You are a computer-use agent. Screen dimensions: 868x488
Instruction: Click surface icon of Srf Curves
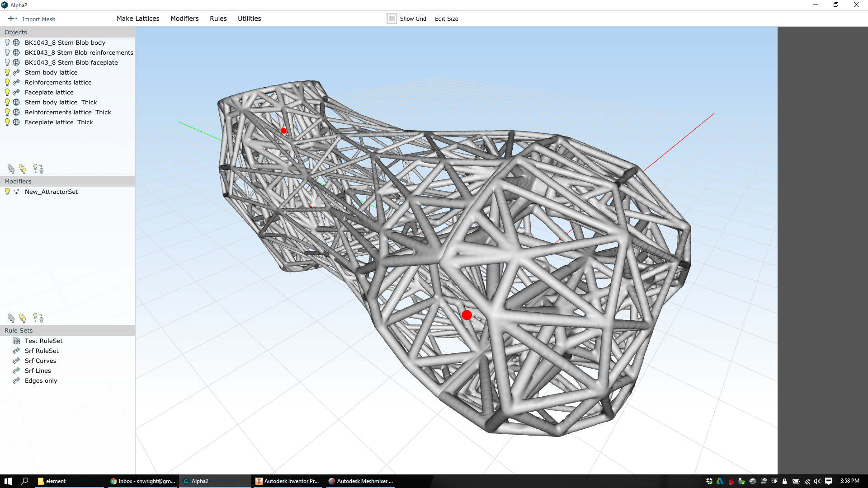point(16,361)
